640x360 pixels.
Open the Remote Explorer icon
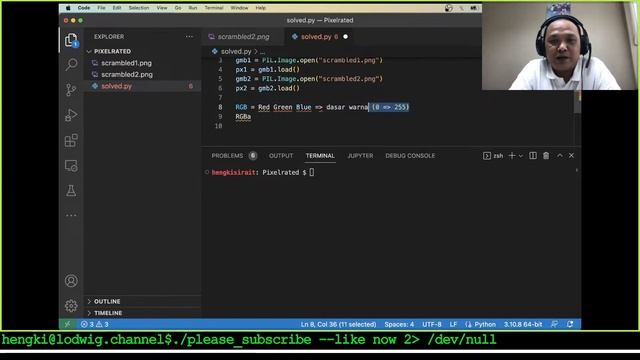(x=71, y=166)
